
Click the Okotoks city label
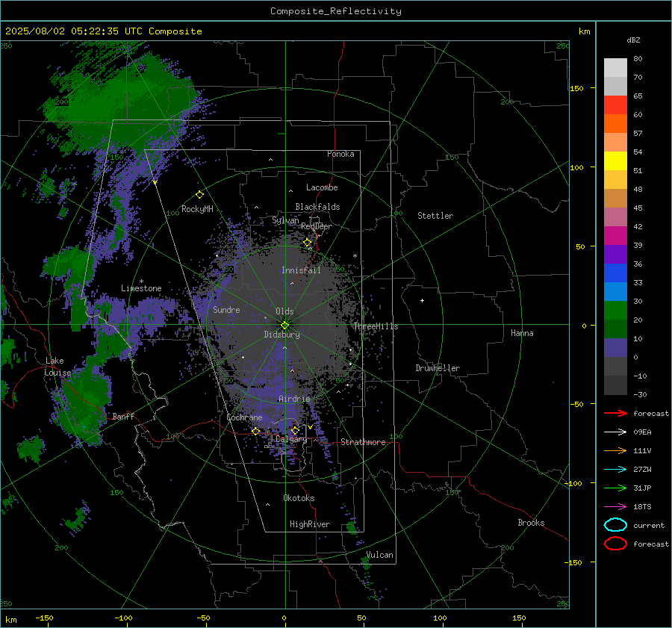click(x=299, y=498)
